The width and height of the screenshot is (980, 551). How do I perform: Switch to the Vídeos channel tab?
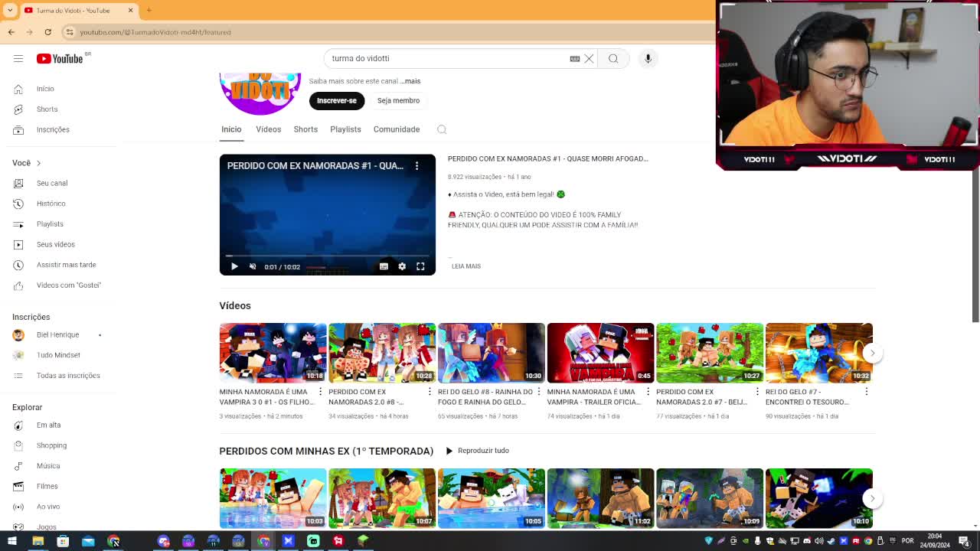click(x=268, y=129)
